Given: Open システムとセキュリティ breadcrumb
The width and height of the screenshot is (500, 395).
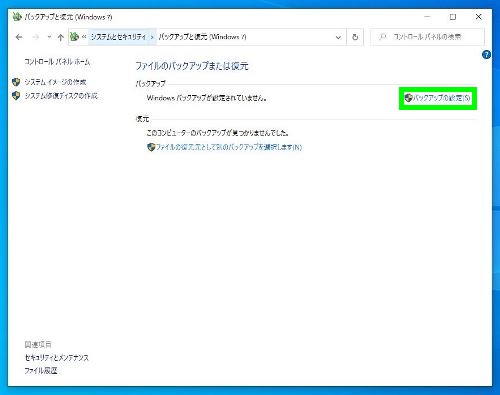Looking at the screenshot, I should click(118, 37).
